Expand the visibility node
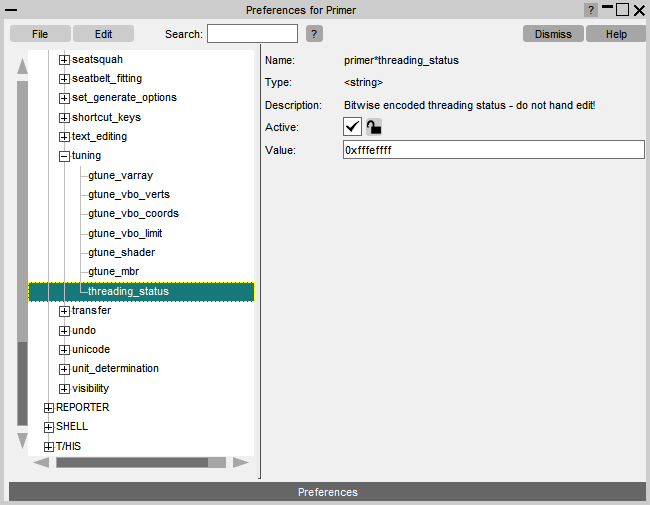Viewport: 650px width, 505px height. point(64,389)
